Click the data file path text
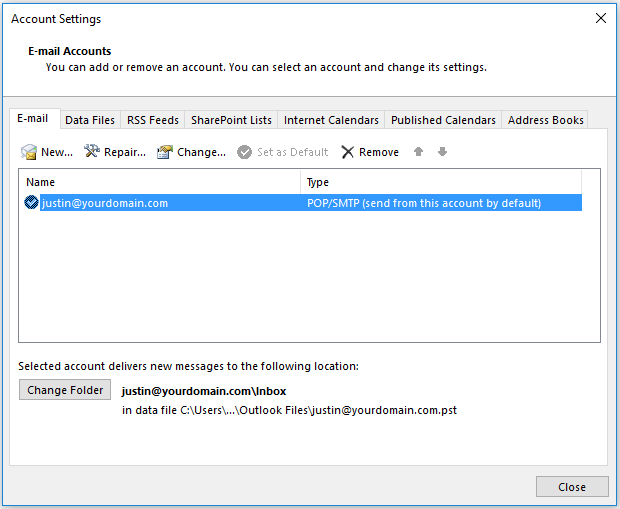 point(289,410)
